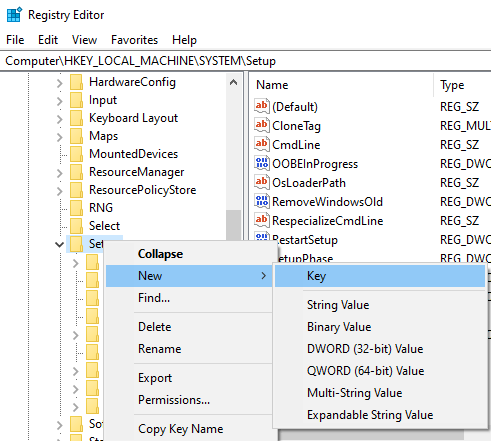Click the string icon beside OsLoaderPath
This screenshot has width=491, height=441.
point(261,182)
